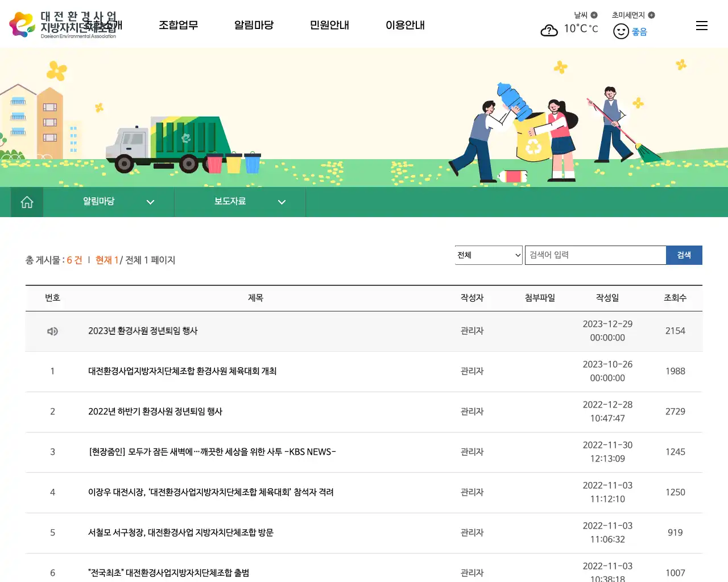Click the 검색어 입력 search field
728x582 pixels.
coord(595,255)
